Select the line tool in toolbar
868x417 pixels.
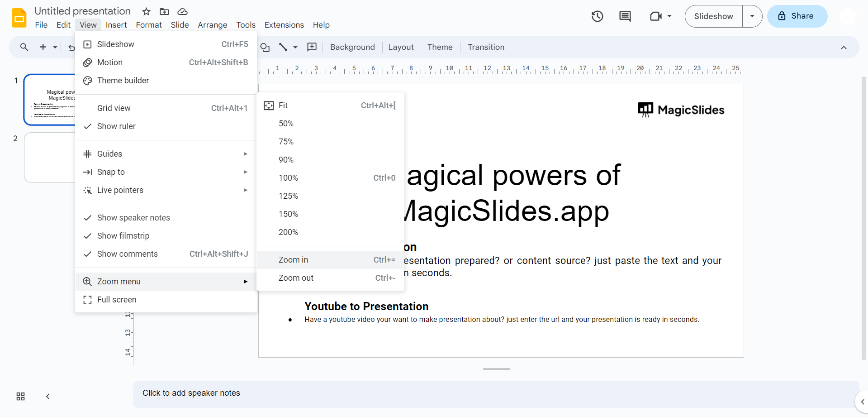pos(283,47)
